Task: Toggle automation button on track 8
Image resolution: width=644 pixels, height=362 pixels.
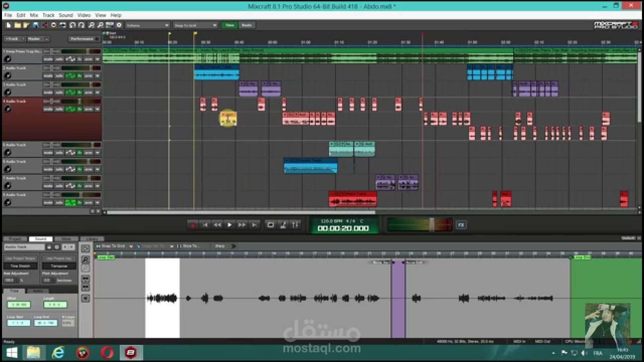Action: point(70,203)
